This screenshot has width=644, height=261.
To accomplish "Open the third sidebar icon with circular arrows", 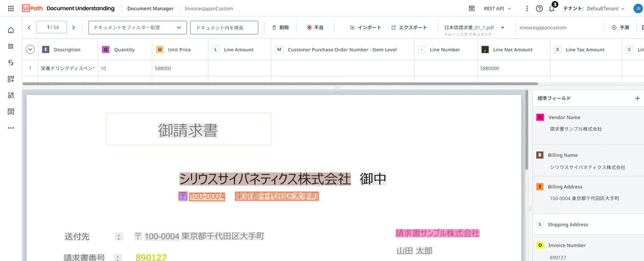I will click(x=11, y=63).
